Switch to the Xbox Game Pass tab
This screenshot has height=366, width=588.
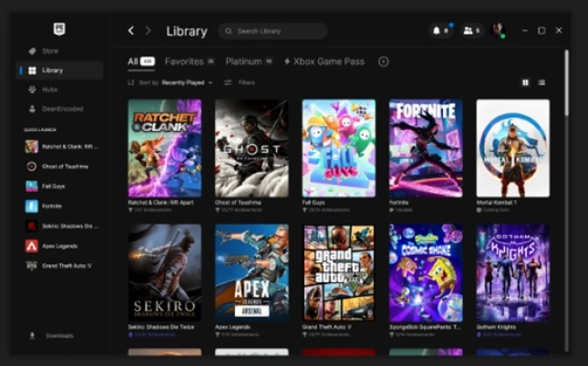(x=324, y=61)
